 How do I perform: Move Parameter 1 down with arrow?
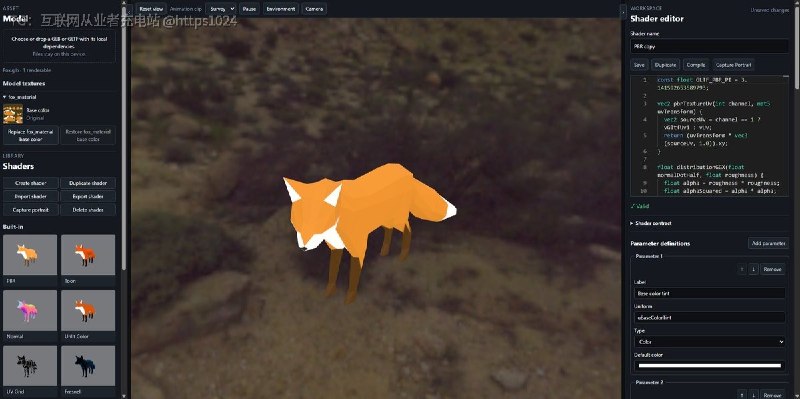(754, 269)
